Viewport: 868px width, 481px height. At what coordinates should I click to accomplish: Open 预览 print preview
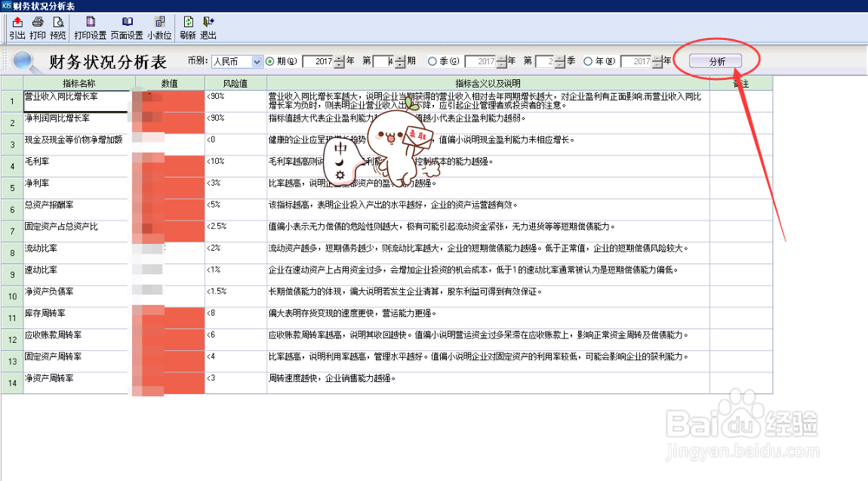pos(57,28)
